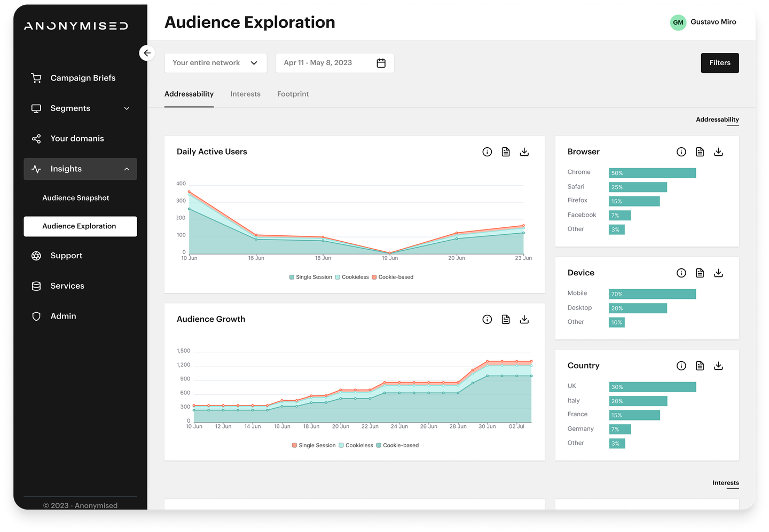Open the Apr 11 - May 8, 2023 date picker
Image resolution: width=769 pixels, height=532 pixels.
335,63
